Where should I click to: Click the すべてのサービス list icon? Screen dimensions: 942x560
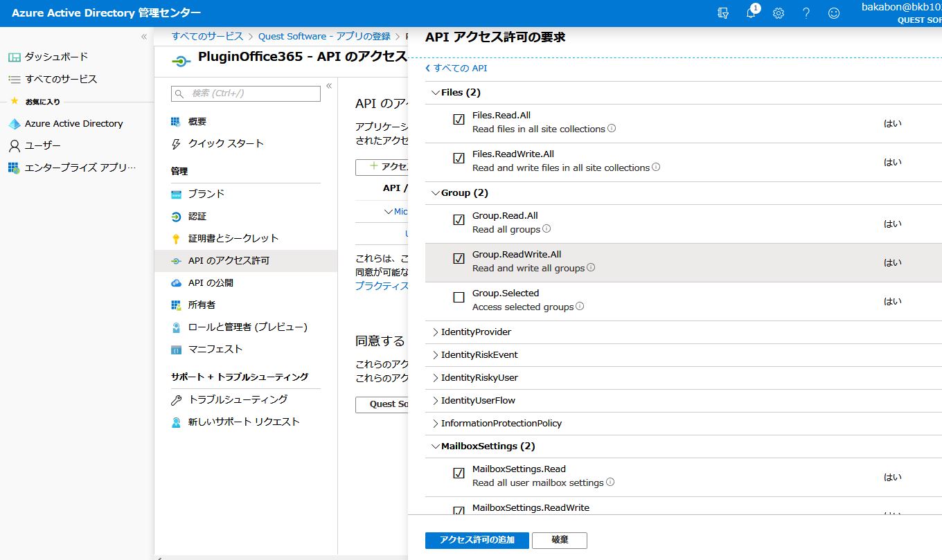[x=14, y=79]
